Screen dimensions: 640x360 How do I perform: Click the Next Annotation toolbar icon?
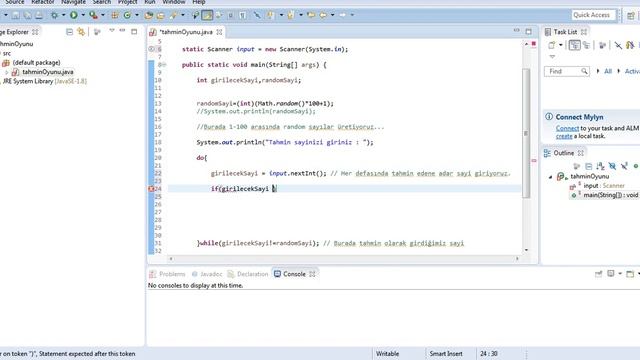(x=271, y=16)
